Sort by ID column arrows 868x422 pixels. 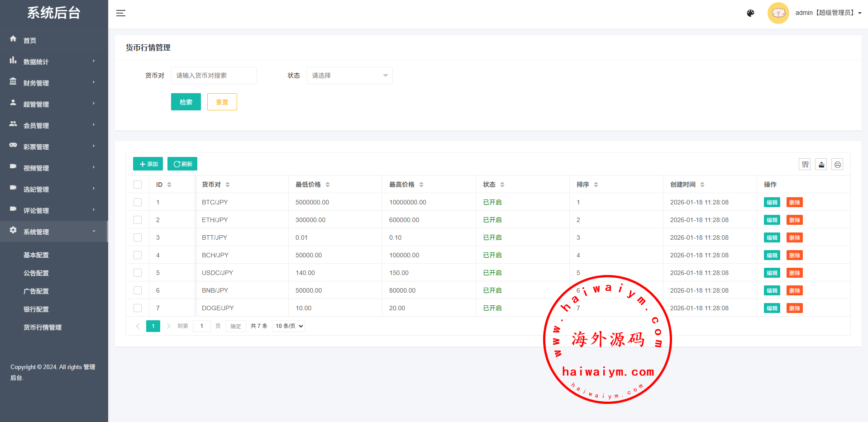point(169,185)
